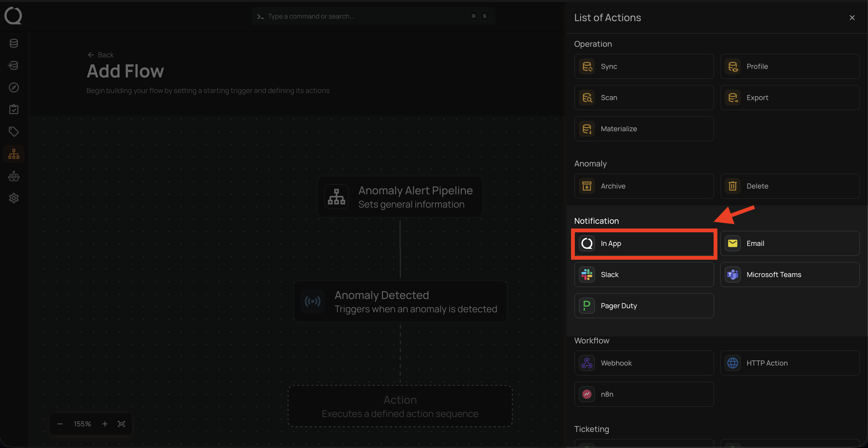Select the Anomaly Detected trigger node
Viewport: 868px width, 448px height.
click(x=400, y=301)
